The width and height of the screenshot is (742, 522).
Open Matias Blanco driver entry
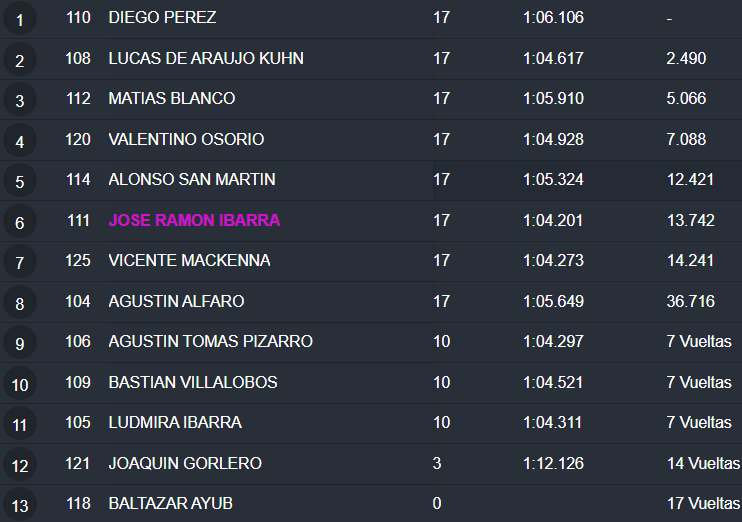pos(172,99)
